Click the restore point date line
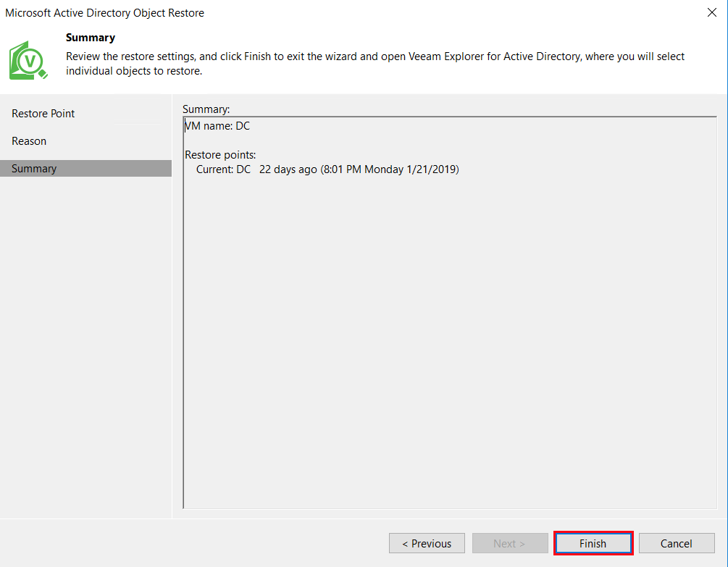 coord(327,169)
